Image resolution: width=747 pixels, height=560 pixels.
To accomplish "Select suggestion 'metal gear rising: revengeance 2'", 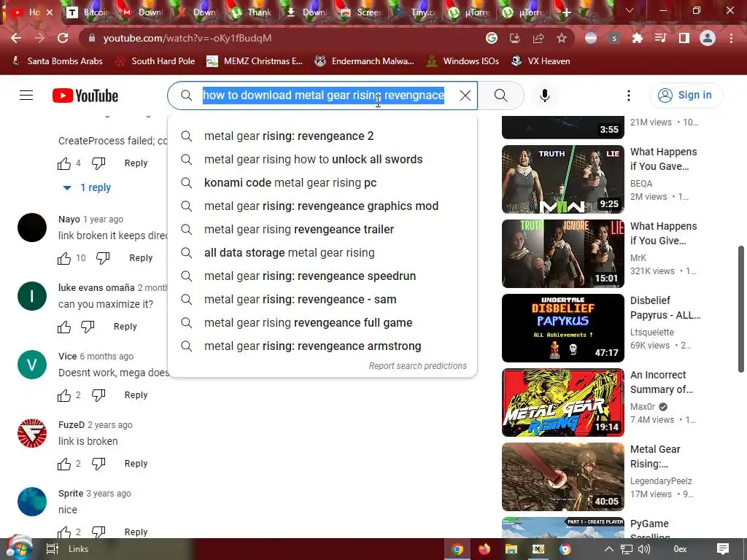I will tap(322, 136).
